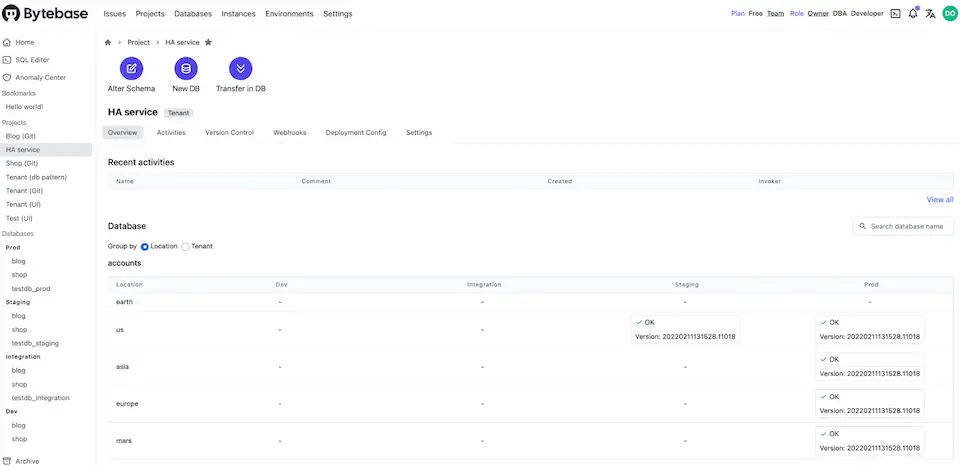
Task: Switch to the Version Control tab
Action: pos(229,132)
